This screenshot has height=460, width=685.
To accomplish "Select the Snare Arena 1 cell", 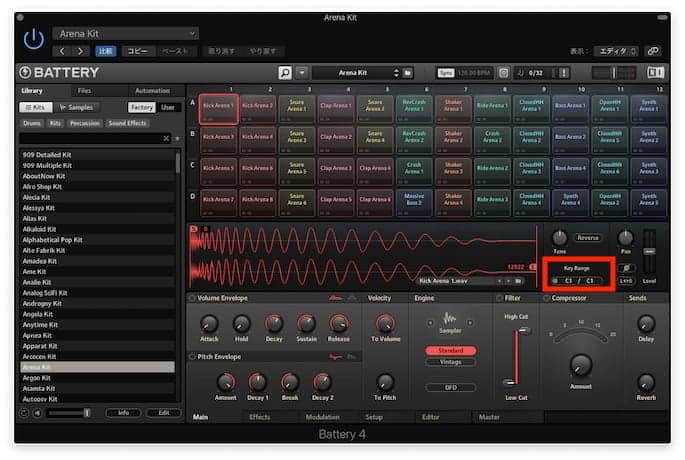I will tap(297, 108).
